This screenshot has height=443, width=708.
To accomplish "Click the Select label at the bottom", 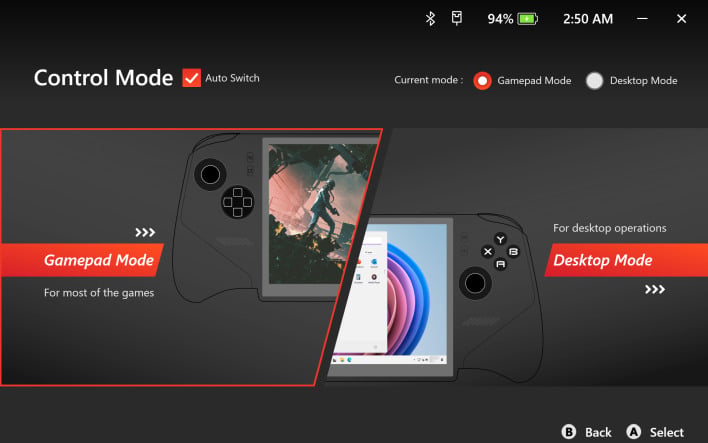I will coord(666,432).
